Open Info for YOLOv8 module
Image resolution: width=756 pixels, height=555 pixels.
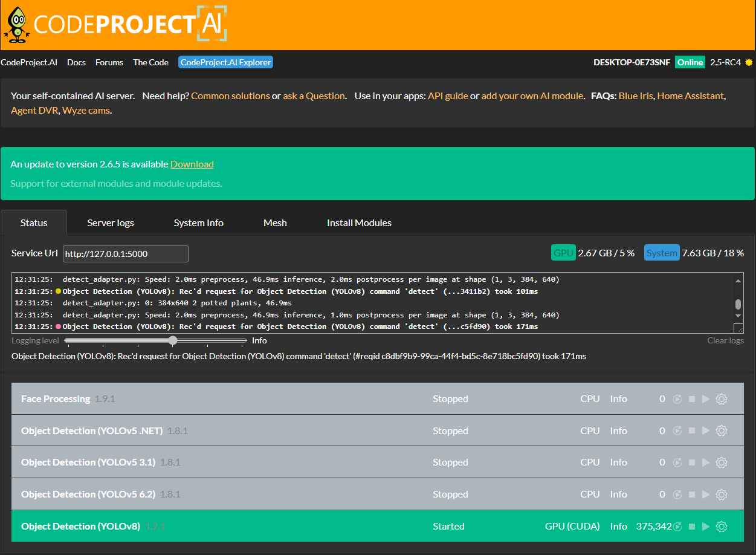point(619,527)
